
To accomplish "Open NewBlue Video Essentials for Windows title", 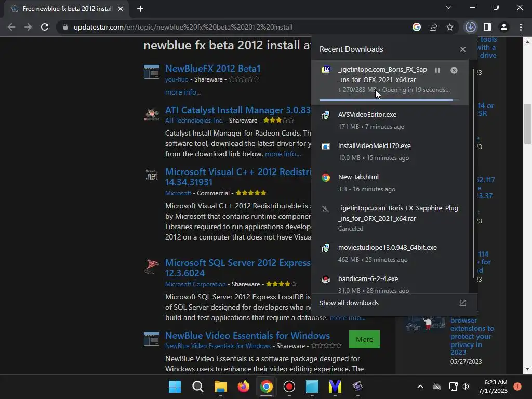I will (247, 336).
